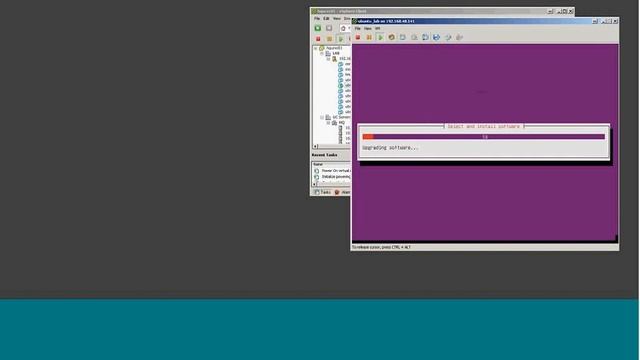Switch to the Alarms tab at bottom
Viewport: 640px width, 360px height.
342,192
